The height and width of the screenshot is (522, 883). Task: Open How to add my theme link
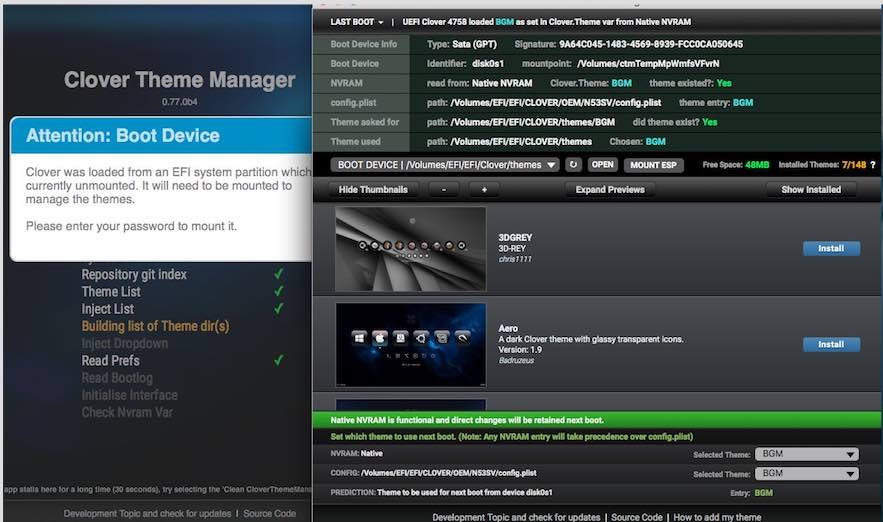pos(717,517)
